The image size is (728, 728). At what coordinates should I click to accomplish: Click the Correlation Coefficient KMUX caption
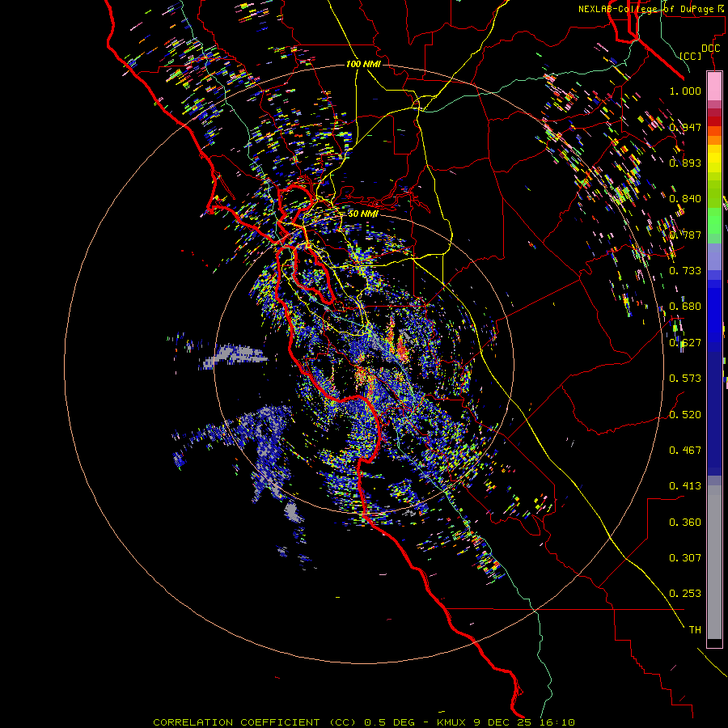click(x=364, y=722)
